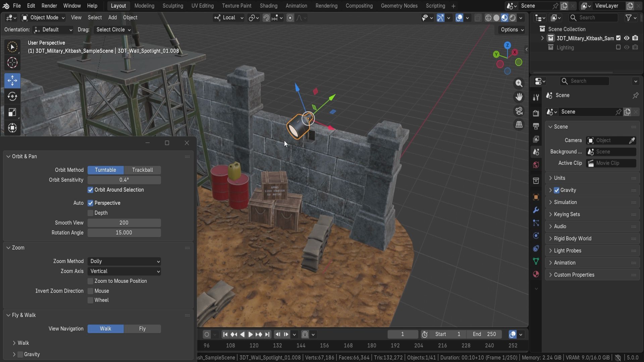
Task: Choose Fly view navigation
Action: (x=142, y=329)
